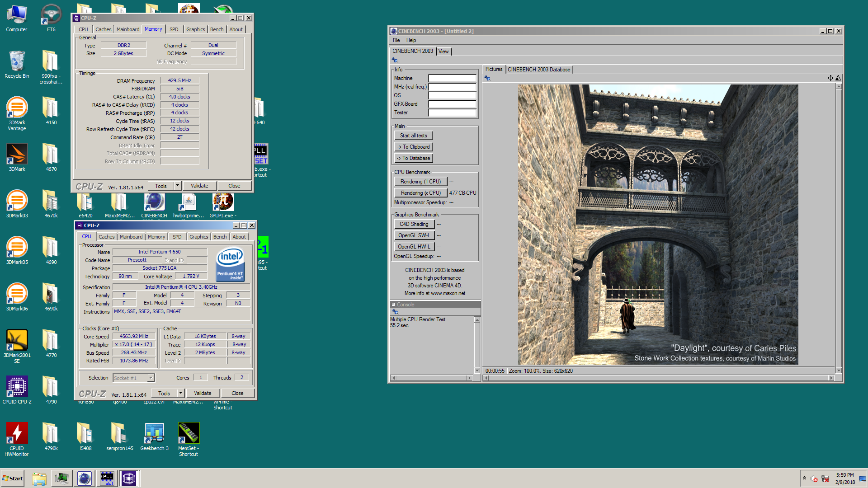Show hidden system tray icons
The height and width of the screenshot is (488, 868).
click(804, 478)
